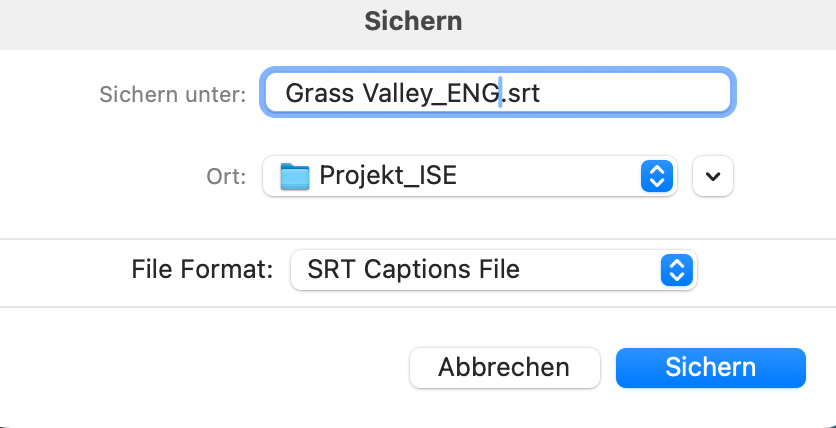This screenshot has width=836, height=428.
Task: Click the empty space right of the filename text
Action: pos(634,92)
